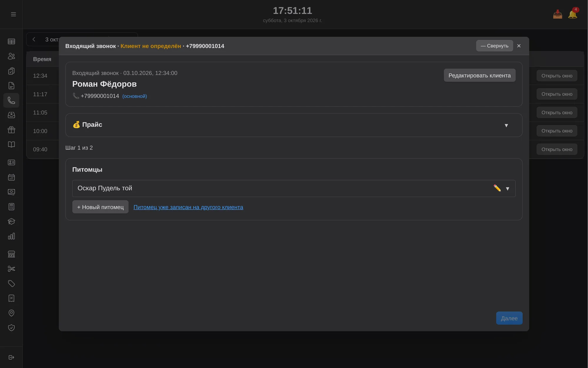Open the percent receipt sidebar icon
588x368 pixels.
(x=11, y=298)
